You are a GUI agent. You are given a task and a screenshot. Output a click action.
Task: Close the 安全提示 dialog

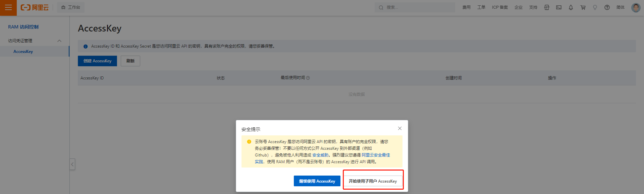399,128
